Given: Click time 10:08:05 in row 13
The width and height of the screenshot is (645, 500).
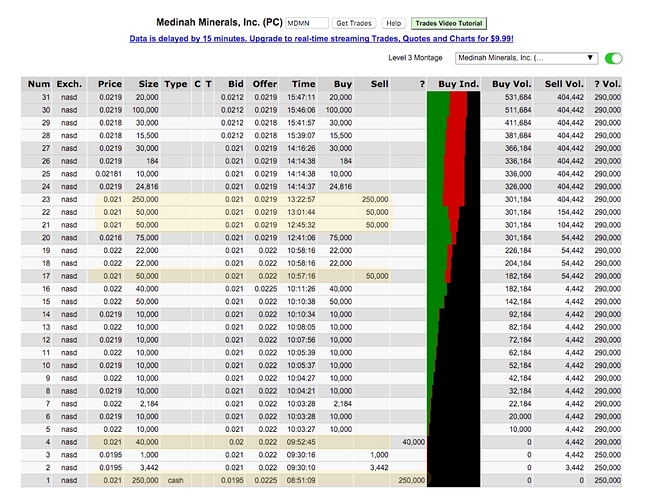Looking at the screenshot, I should click(301, 326).
